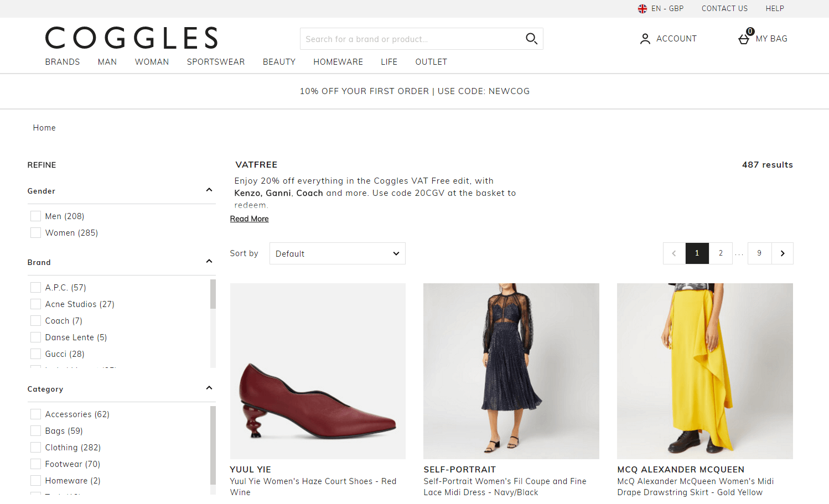Screen dimensions: 829x504
Task: Go to results page 2
Action: [x=721, y=253]
